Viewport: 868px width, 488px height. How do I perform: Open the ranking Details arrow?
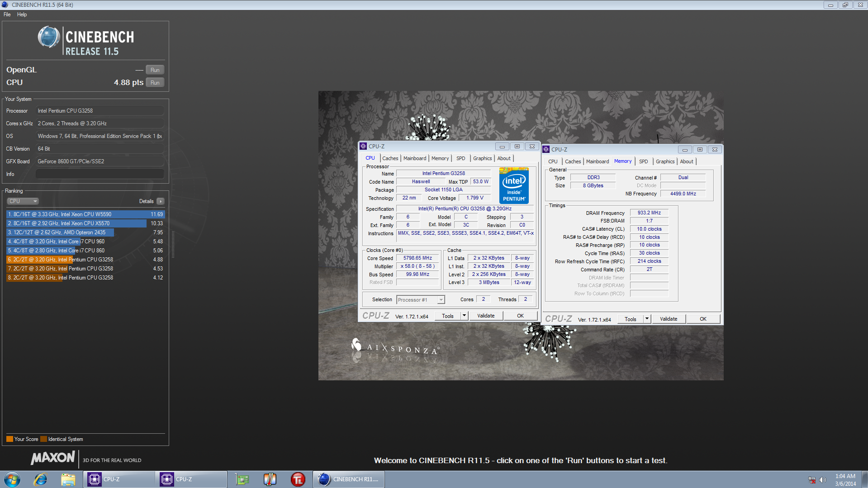tap(161, 201)
